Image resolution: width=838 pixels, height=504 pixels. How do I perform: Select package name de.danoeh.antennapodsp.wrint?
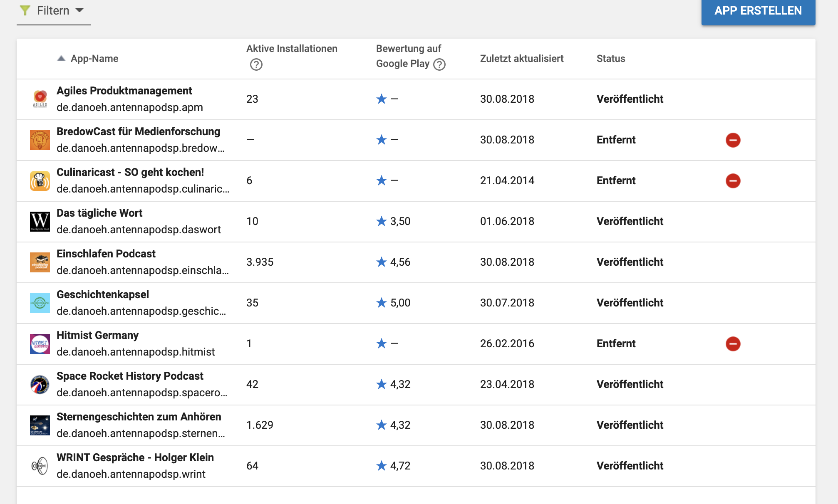[131, 474]
